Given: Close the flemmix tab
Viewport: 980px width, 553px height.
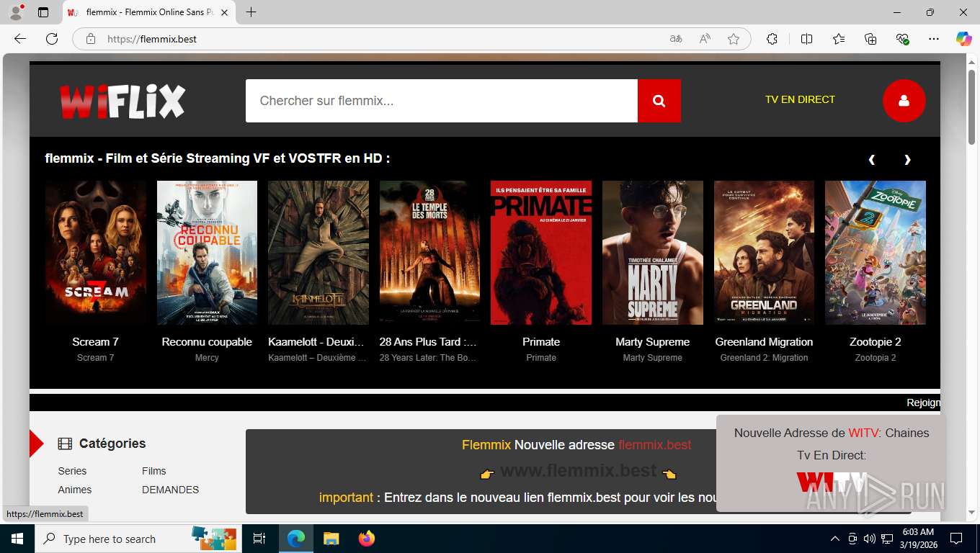Looking at the screenshot, I should pos(224,12).
